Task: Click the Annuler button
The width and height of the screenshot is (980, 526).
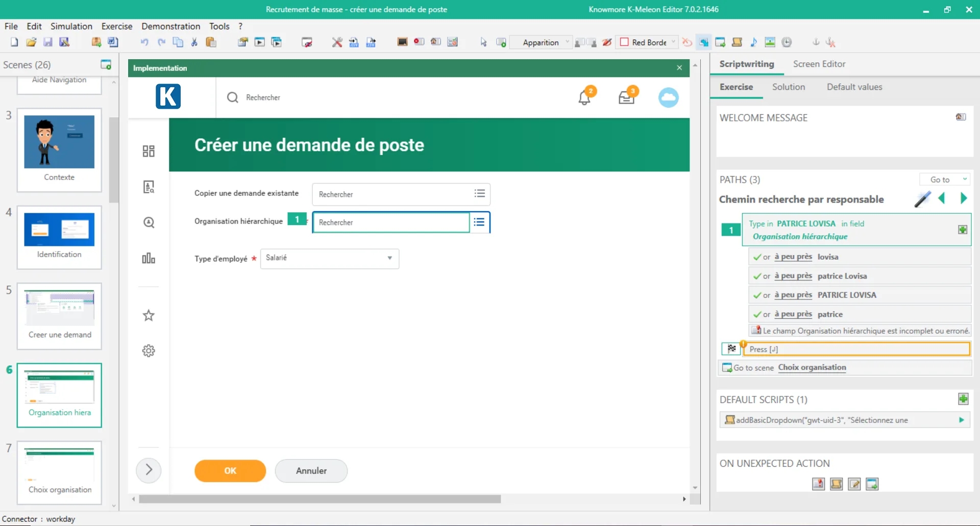Action: (311, 470)
